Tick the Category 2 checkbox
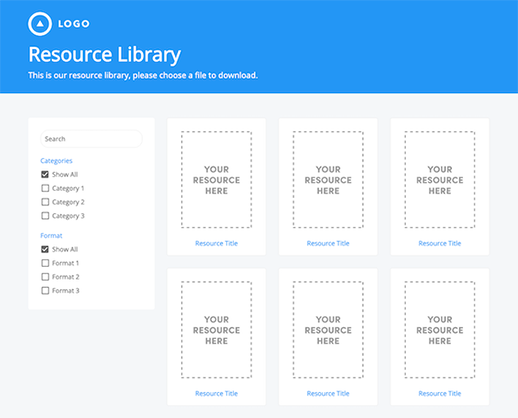This screenshot has height=418, width=518. tap(45, 202)
